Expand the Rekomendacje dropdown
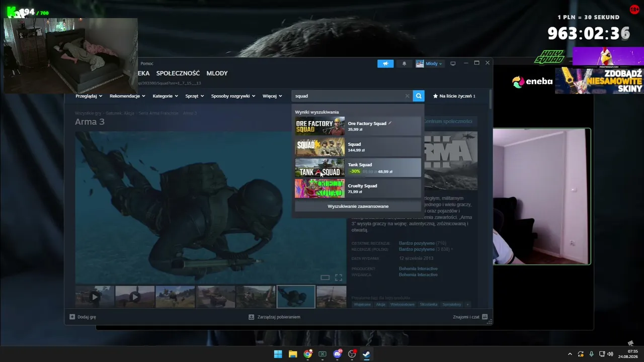644x362 pixels. (128, 96)
